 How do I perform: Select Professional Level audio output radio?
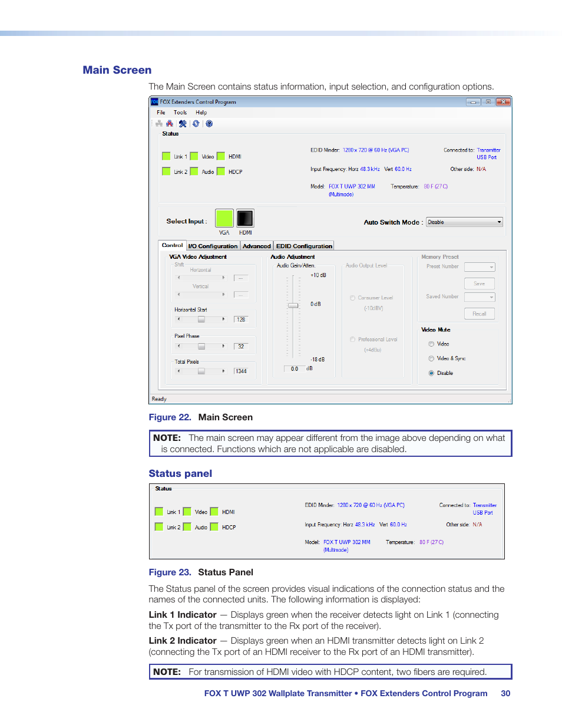352,340
